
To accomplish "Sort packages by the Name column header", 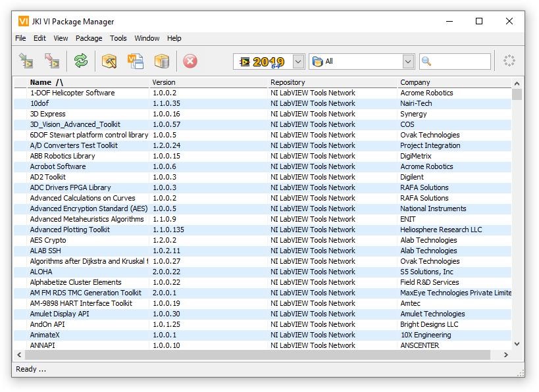I will [47, 82].
